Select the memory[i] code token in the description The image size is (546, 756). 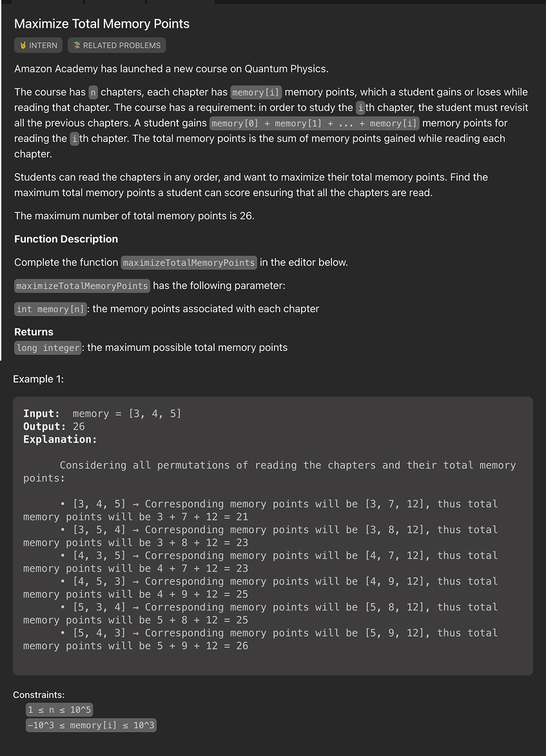coord(256,92)
